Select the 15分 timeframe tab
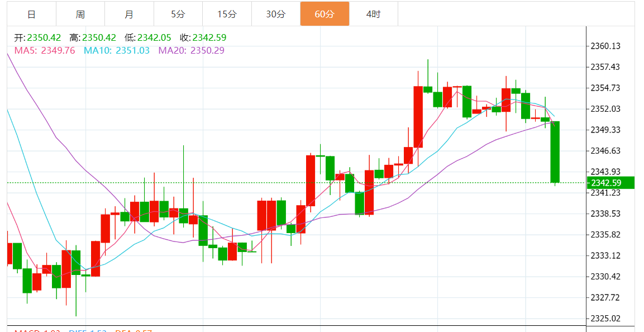Viewport: 644px width, 332px height. (227, 14)
